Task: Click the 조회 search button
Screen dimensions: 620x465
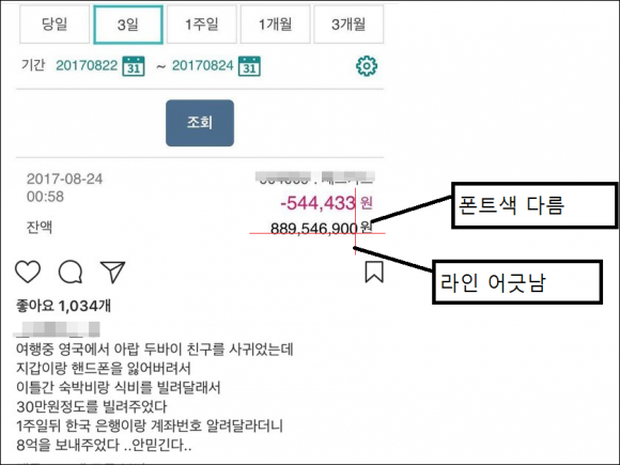Action: (x=200, y=123)
